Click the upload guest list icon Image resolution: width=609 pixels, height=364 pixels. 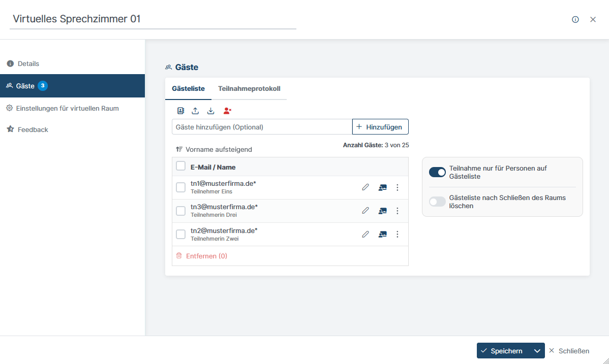pyautogui.click(x=195, y=111)
